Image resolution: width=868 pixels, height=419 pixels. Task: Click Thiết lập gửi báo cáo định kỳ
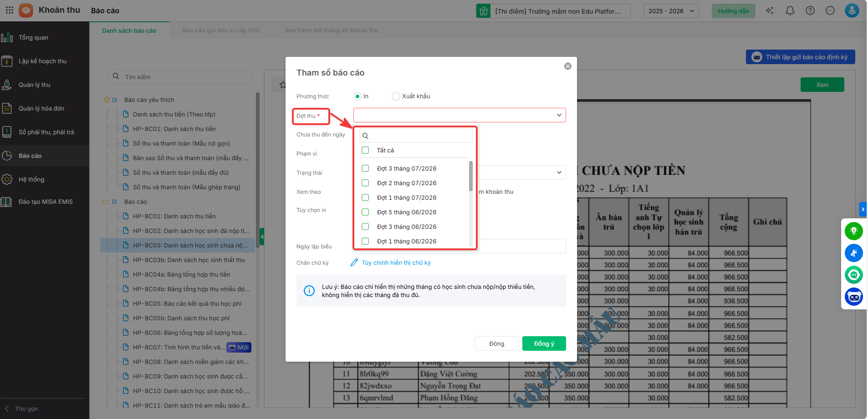click(x=801, y=57)
